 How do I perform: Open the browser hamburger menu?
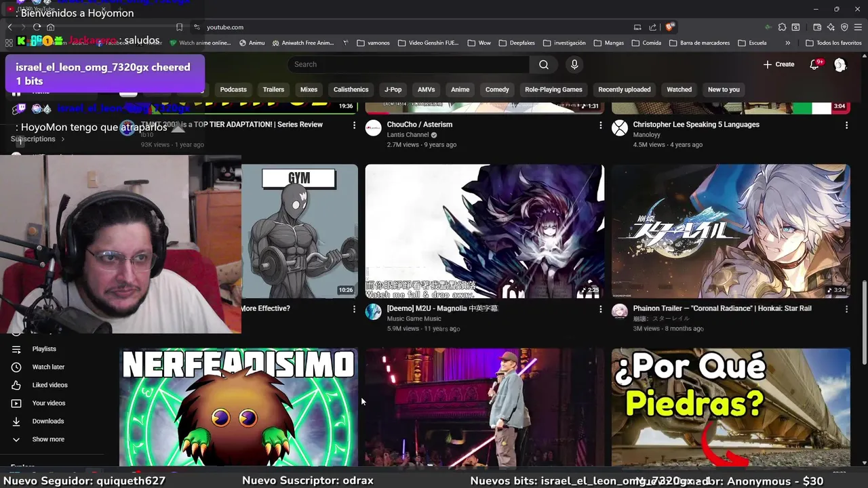858,27
